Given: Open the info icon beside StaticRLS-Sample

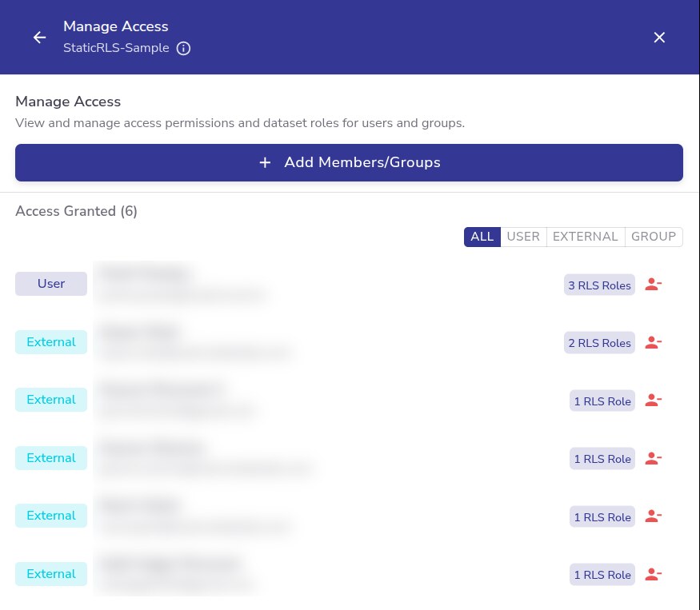Looking at the screenshot, I should point(183,48).
